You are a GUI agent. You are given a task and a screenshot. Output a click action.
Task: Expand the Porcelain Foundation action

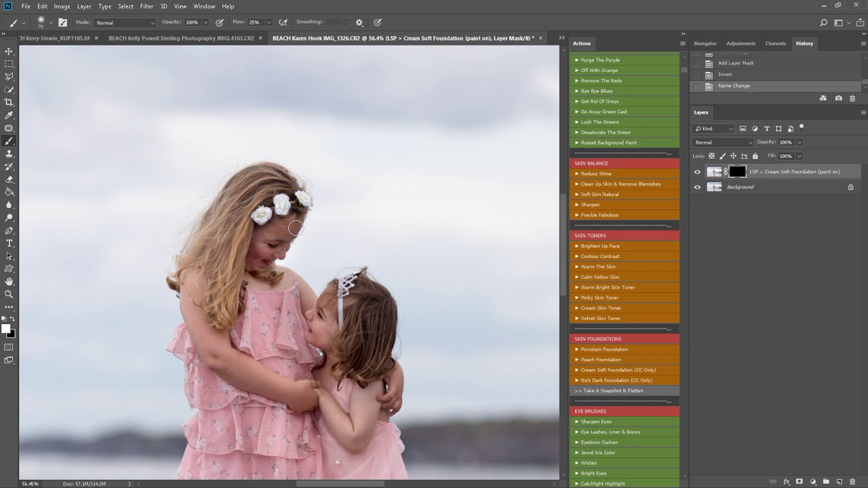click(624, 349)
